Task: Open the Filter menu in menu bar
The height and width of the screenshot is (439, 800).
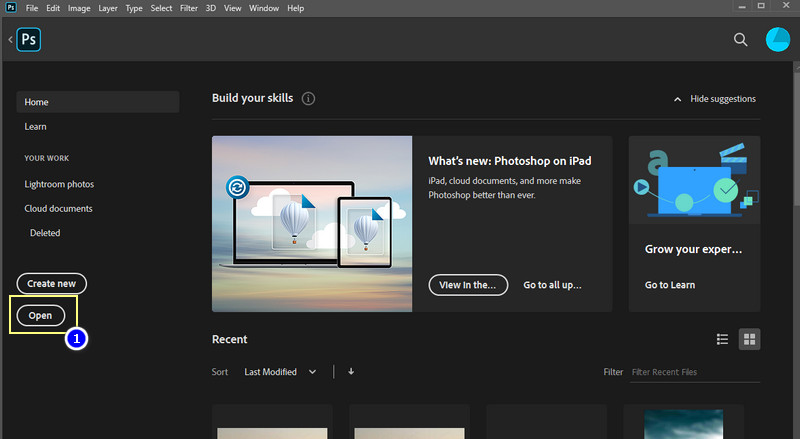Action: click(x=188, y=8)
